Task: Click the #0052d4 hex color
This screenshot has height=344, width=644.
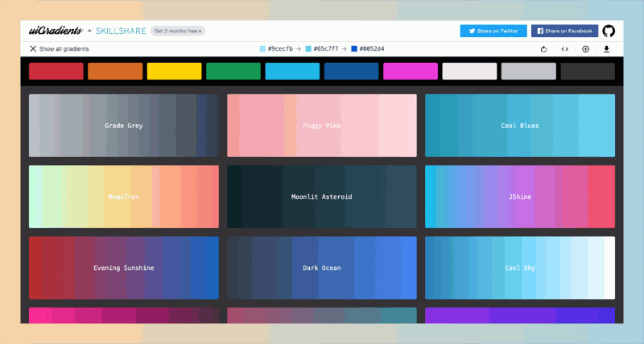Action: click(x=368, y=48)
